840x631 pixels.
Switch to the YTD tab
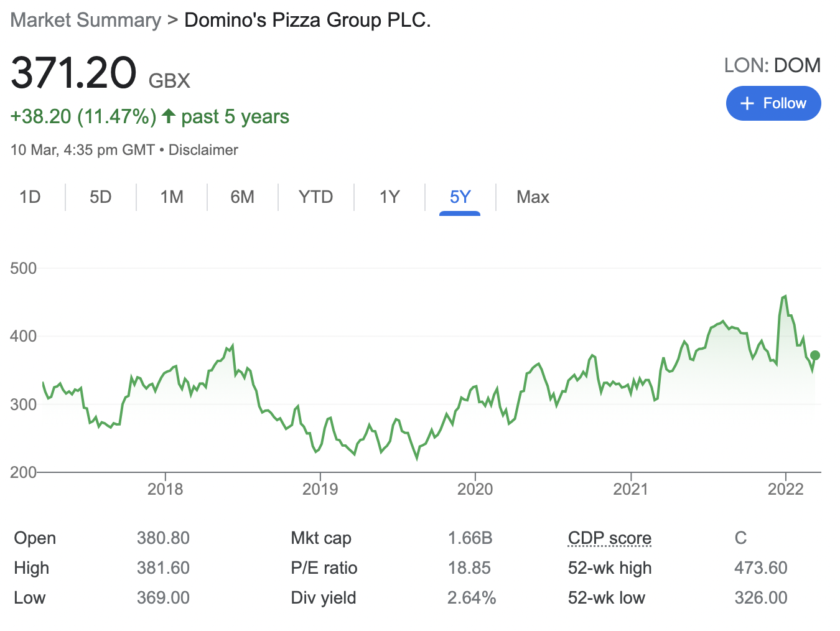pos(315,197)
